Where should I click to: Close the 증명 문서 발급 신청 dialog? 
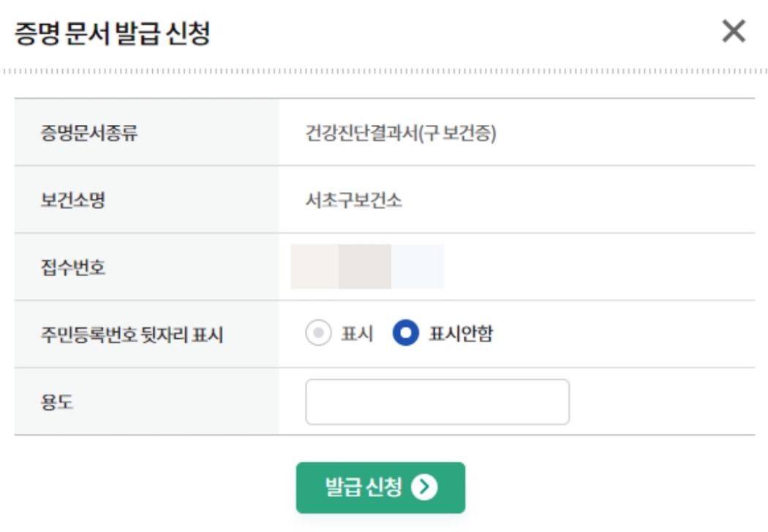(734, 31)
